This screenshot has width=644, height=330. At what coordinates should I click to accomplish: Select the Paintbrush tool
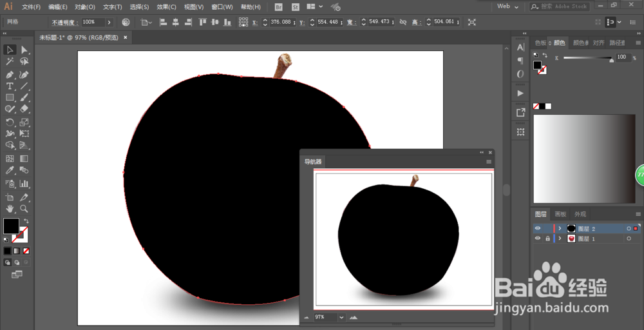(24, 97)
